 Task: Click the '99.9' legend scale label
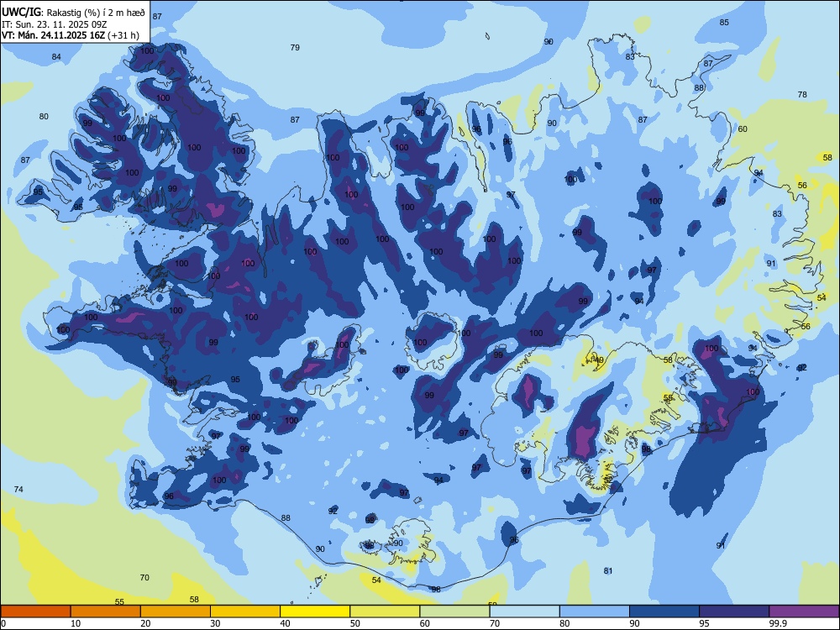tap(778, 623)
